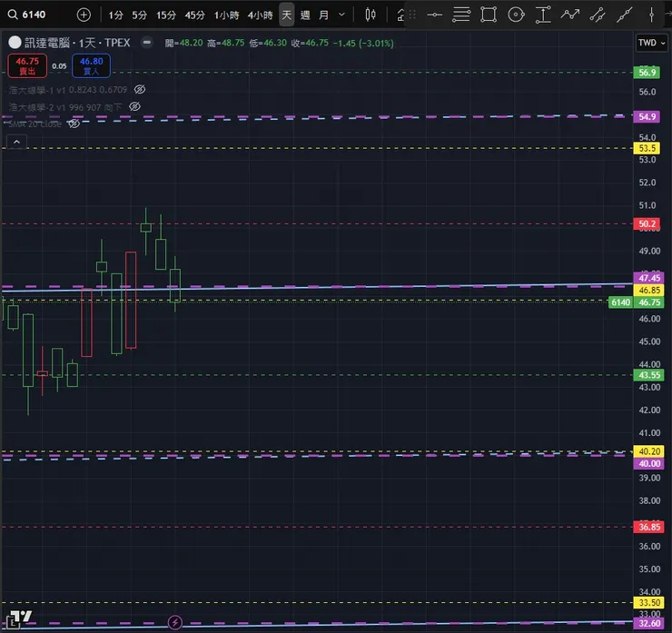Choose the 1小時 timeframe
672x633 pixels.
click(226, 15)
